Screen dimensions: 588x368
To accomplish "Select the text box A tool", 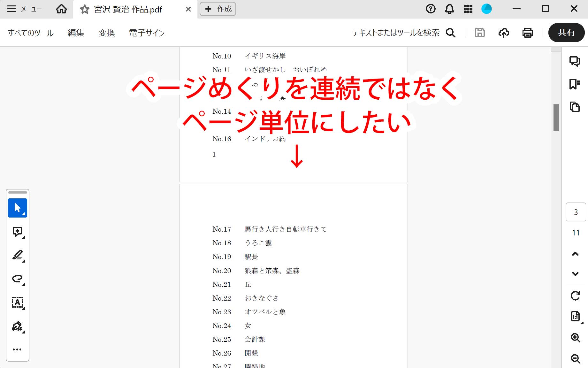I will point(18,303).
